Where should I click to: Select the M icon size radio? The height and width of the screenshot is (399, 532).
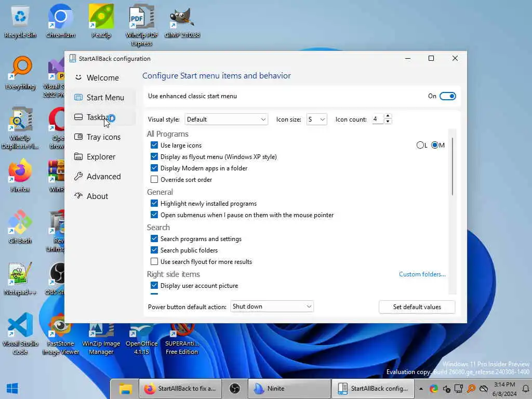435,145
